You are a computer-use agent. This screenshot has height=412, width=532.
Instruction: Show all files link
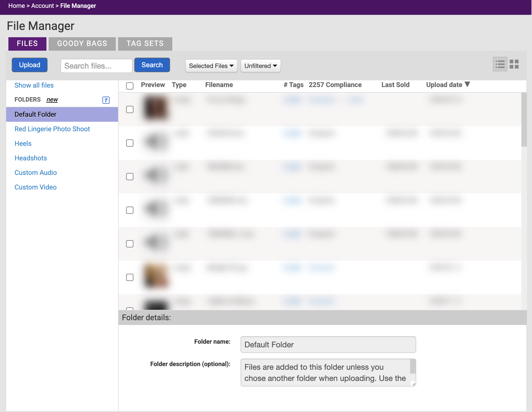click(x=34, y=85)
